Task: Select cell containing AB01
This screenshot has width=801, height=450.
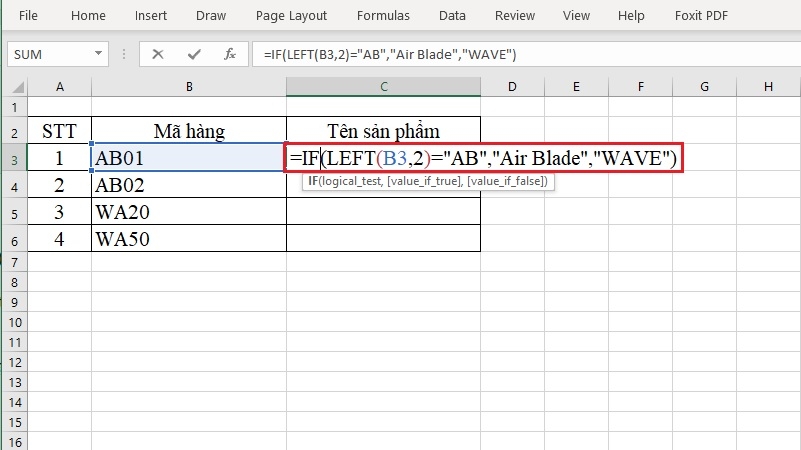Action: 189,158
